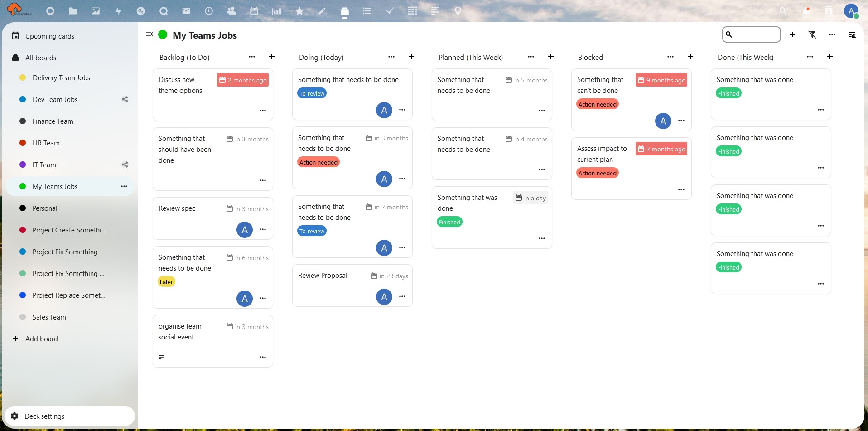
Task: Open My Teams Jobs sidebar three-dot menu
Action: tap(124, 186)
